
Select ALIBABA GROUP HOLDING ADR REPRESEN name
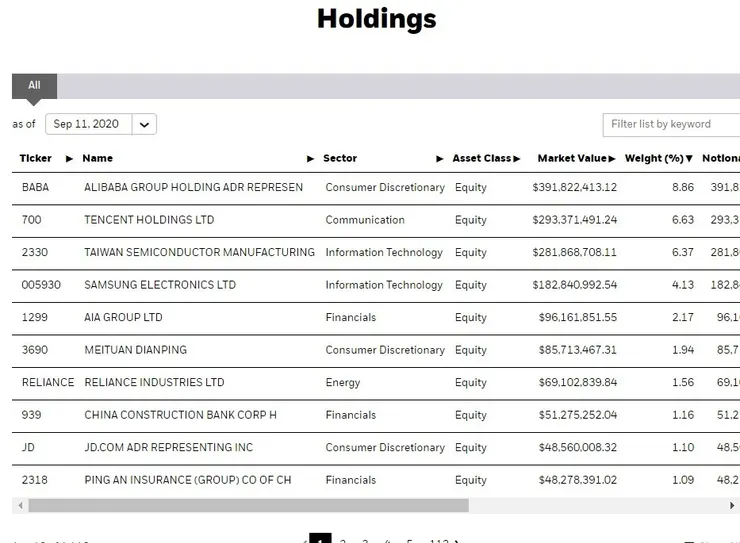point(193,187)
